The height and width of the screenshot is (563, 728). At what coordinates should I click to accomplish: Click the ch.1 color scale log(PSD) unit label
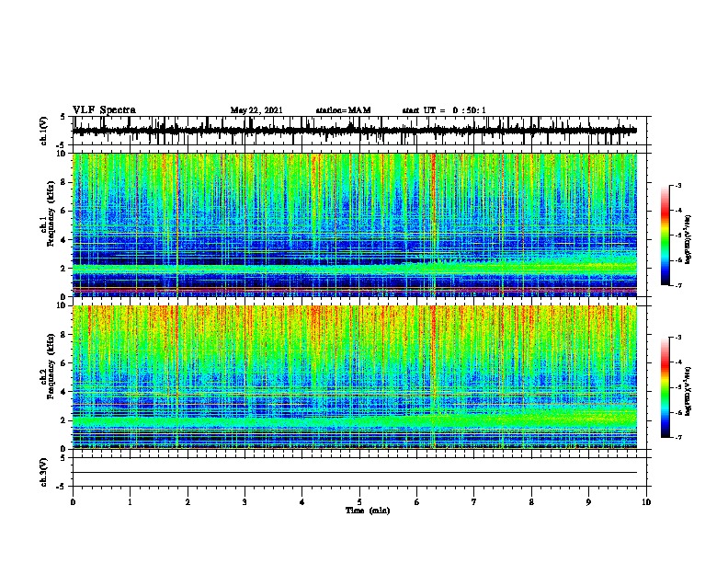(688, 239)
